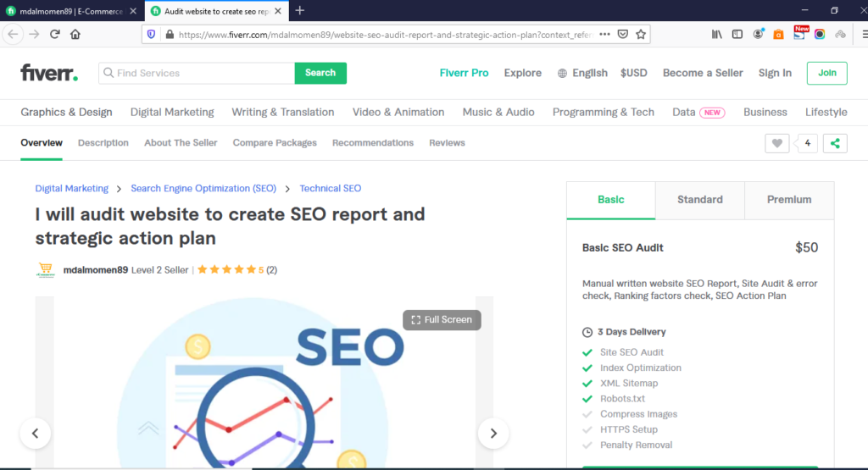
Task: Open Full Screen image view
Action: (442, 319)
